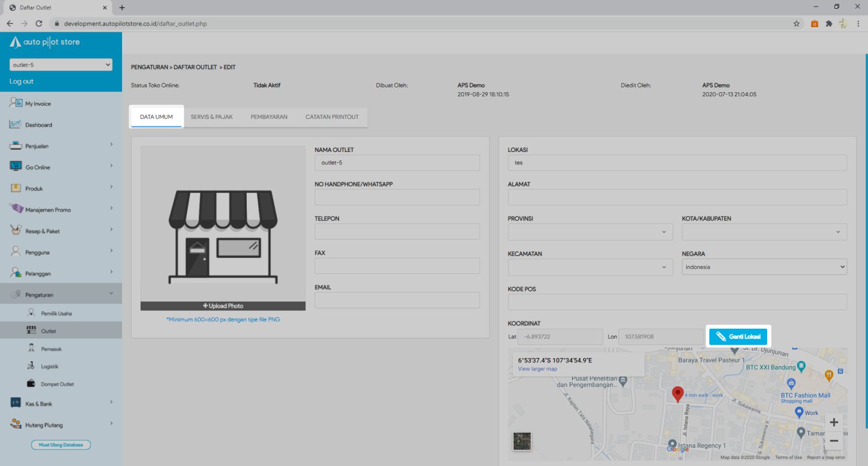The height and width of the screenshot is (466, 868).
Task: Switch map to satellite view thumbnail
Action: (x=522, y=441)
